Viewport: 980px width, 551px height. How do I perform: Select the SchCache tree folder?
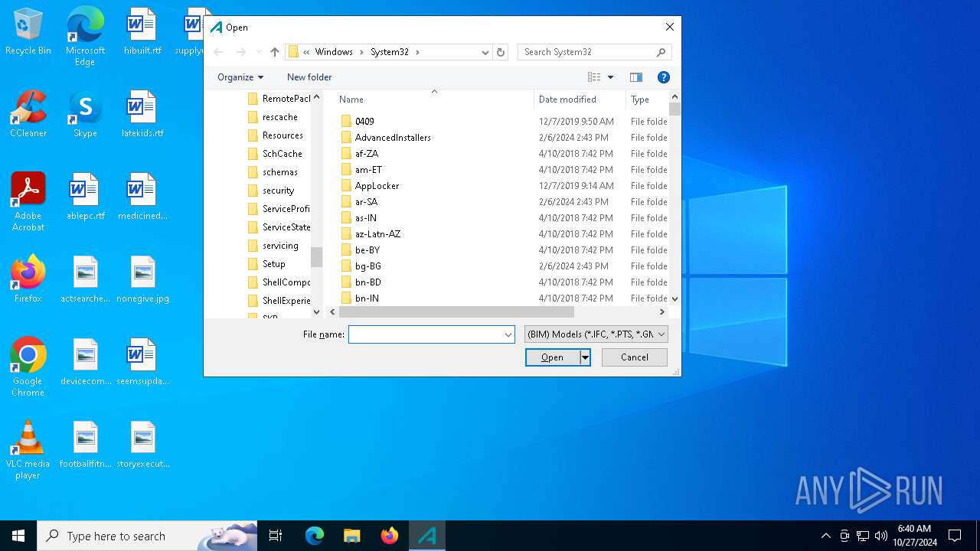click(x=282, y=154)
